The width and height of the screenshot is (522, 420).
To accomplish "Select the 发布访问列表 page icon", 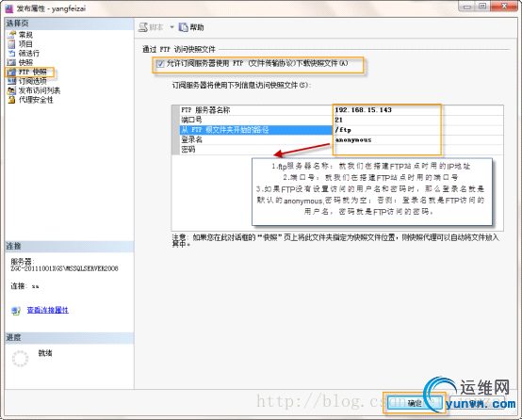I will pyautogui.click(x=11, y=90).
